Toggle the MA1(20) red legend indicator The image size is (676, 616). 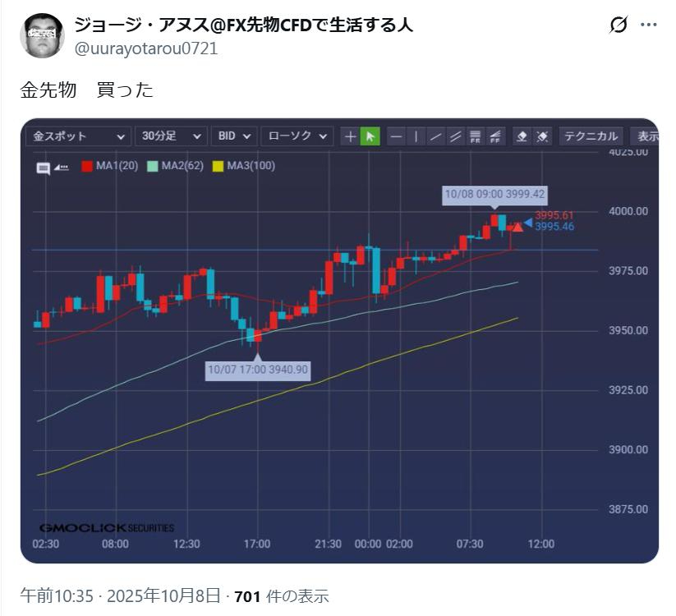point(87,166)
